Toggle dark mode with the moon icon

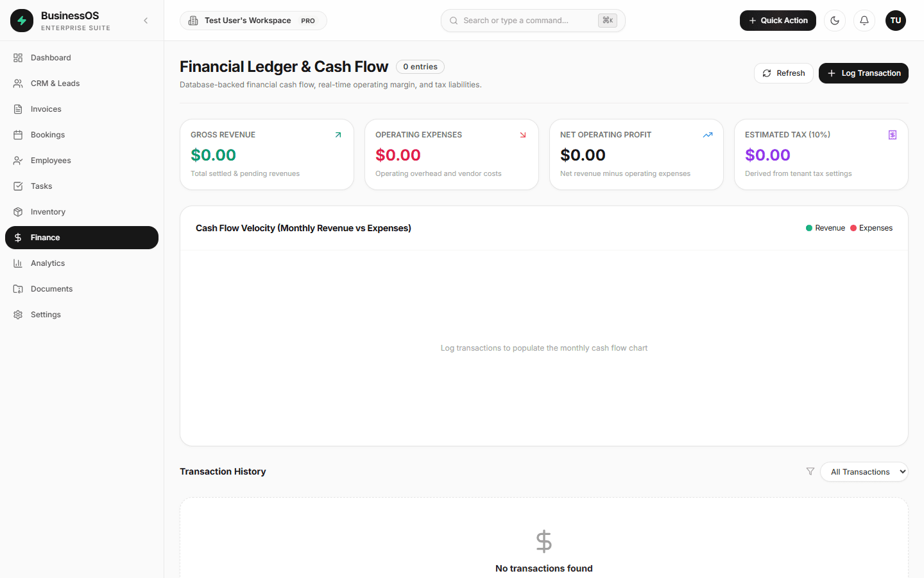point(835,21)
